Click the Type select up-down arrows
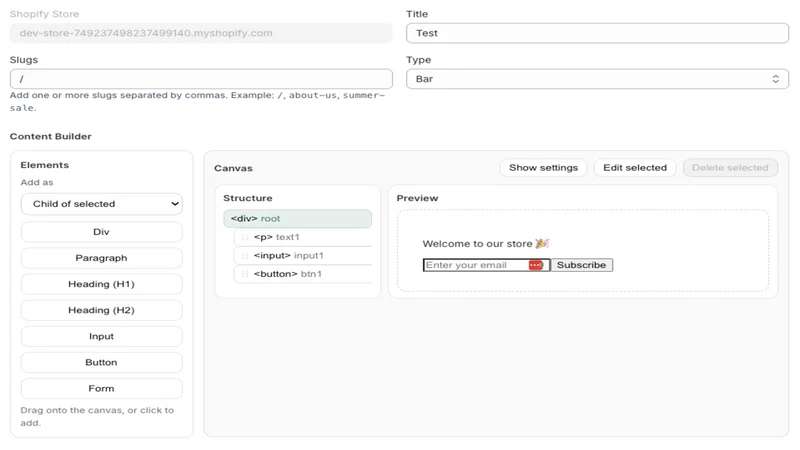Viewport: 800px width, 450px height. [776, 79]
